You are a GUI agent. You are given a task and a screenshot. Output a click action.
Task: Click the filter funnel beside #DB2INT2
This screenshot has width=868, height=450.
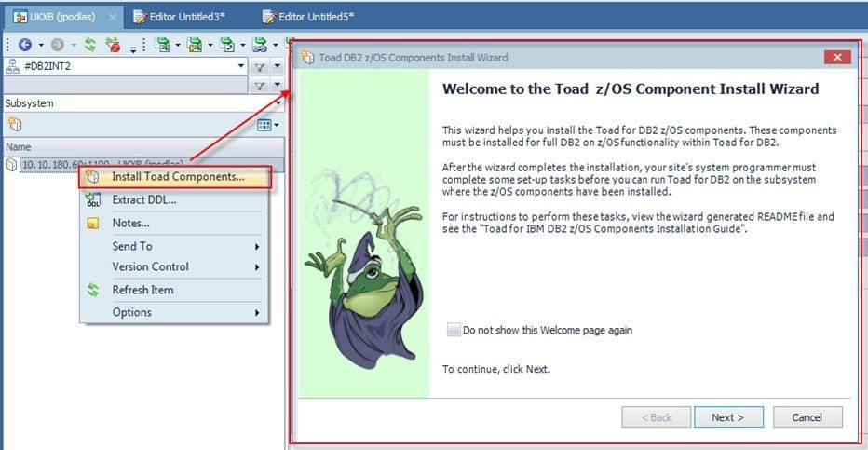259,67
